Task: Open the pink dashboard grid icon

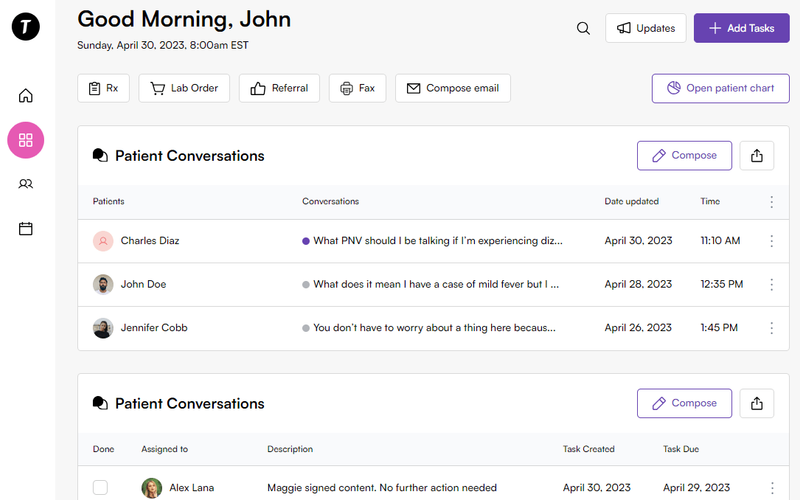Action: pyautogui.click(x=26, y=140)
